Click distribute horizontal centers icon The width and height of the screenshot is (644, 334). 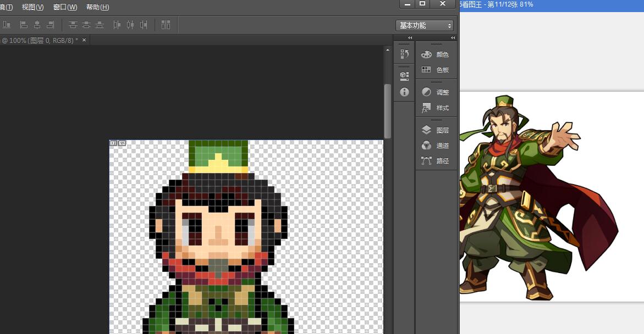130,25
